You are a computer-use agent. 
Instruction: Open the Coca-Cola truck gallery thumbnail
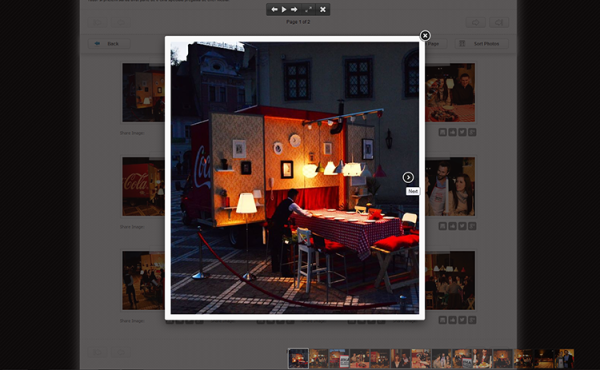143,186
